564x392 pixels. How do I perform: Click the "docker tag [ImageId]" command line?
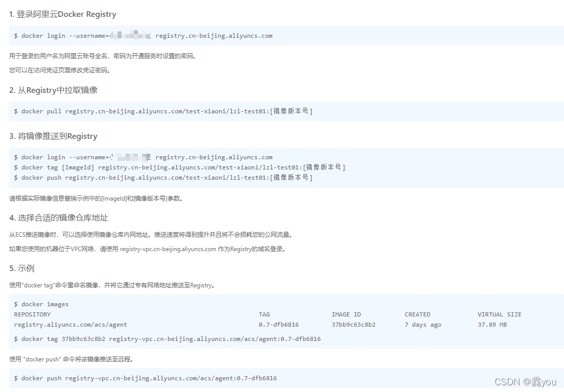coord(179,167)
